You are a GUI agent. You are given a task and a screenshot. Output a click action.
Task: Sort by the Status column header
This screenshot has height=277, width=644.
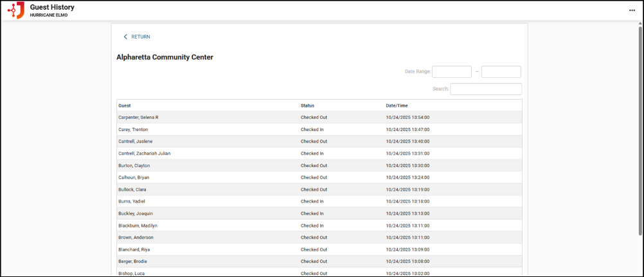[x=307, y=105]
